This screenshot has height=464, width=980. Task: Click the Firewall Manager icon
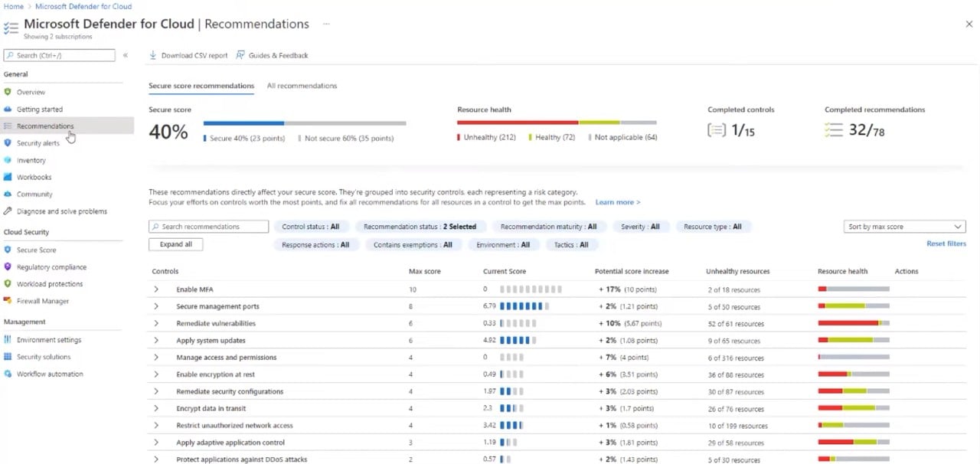(8, 301)
